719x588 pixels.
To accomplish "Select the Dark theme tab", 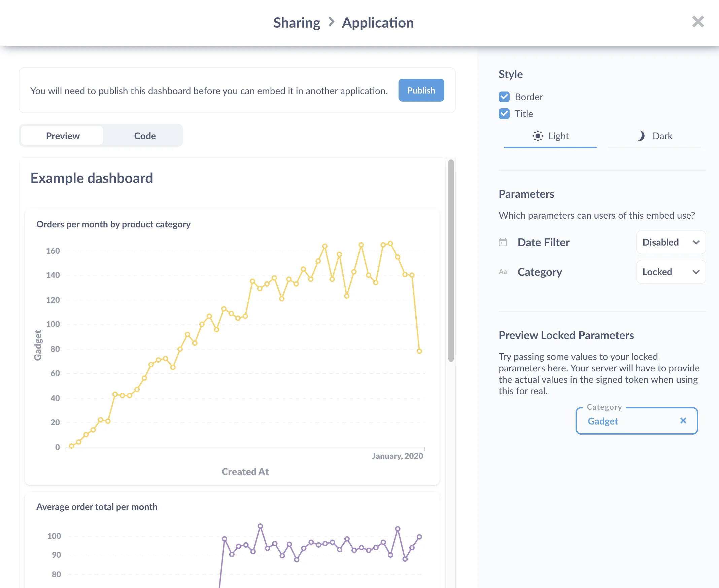I will pyautogui.click(x=654, y=137).
